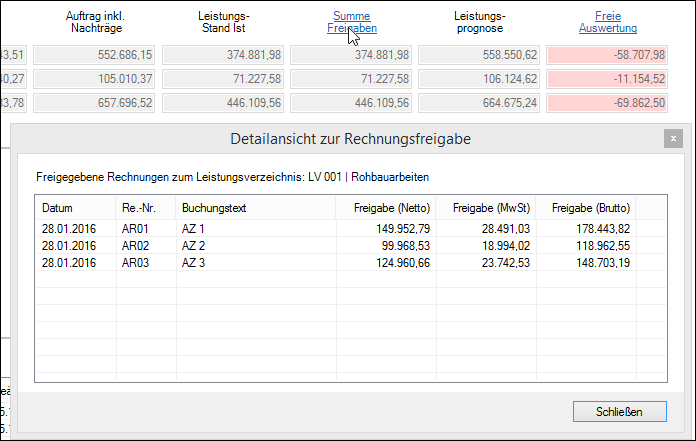Image resolution: width=696 pixels, height=441 pixels.
Task: Close the Detailansicht zur Rechnungsfreigabe dialog
Action: pyautogui.click(x=673, y=139)
